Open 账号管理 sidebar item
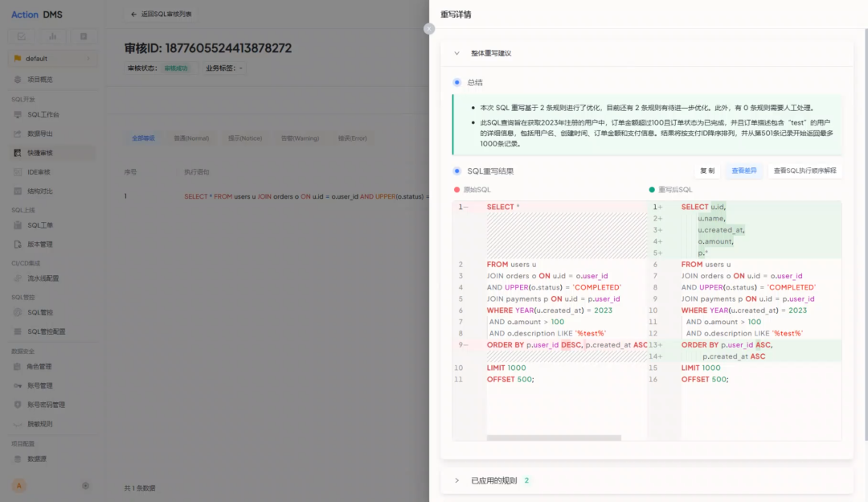Viewport: 868px width, 502px height. [x=52, y=385]
